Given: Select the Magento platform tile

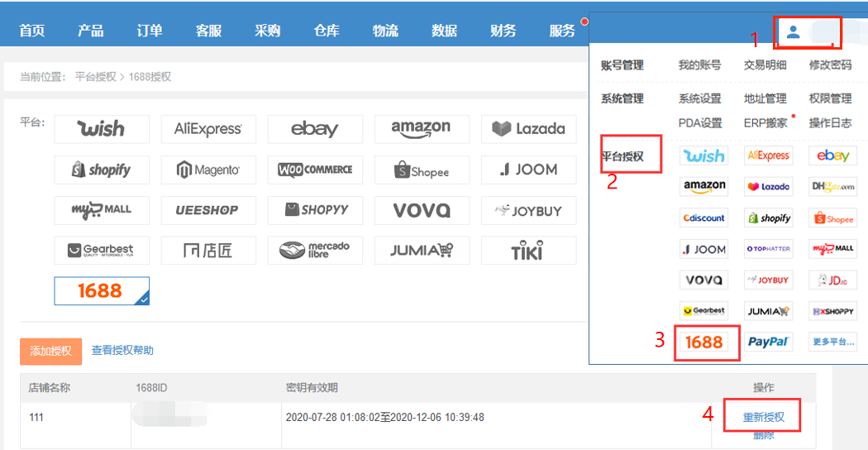Looking at the screenshot, I should (x=208, y=170).
